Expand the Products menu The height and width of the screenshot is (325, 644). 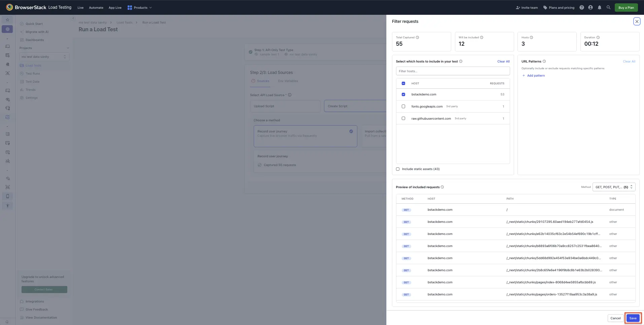click(x=140, y=7)
